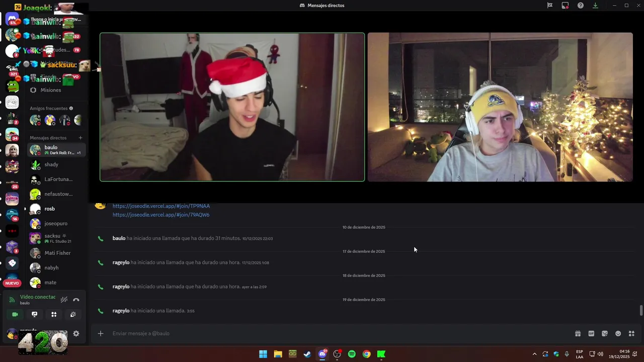Open Spotify from the taskbar
Image resolution: width=644 pixels, height=362 pixels.
(352, 354)
